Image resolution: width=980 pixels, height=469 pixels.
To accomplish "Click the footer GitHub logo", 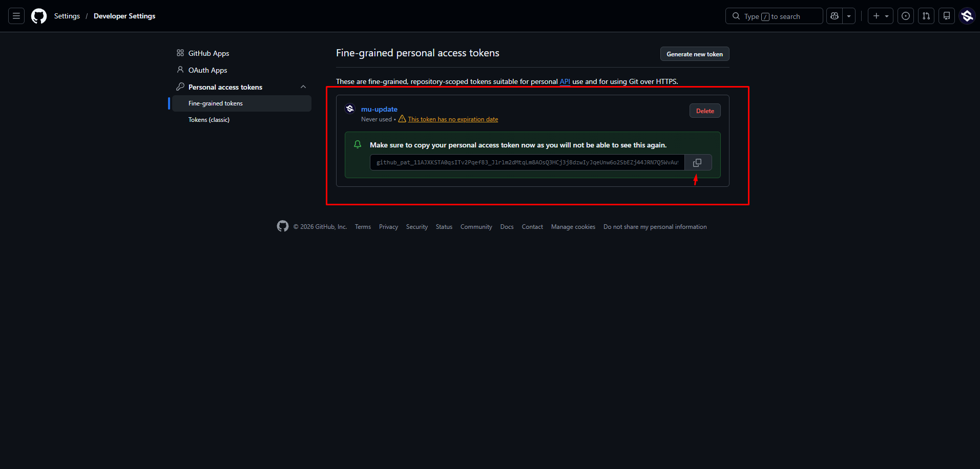I will point(283,226).
